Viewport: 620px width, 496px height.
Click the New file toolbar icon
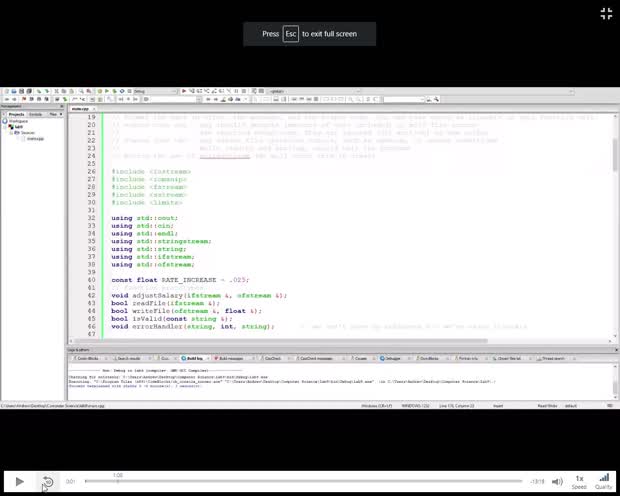7,91
